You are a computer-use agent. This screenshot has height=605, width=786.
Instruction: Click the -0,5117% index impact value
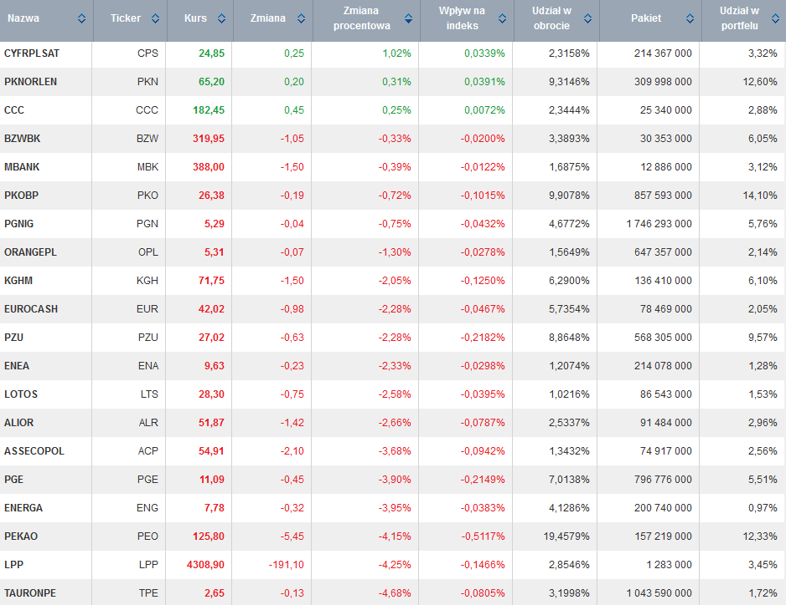coord(483,536)
